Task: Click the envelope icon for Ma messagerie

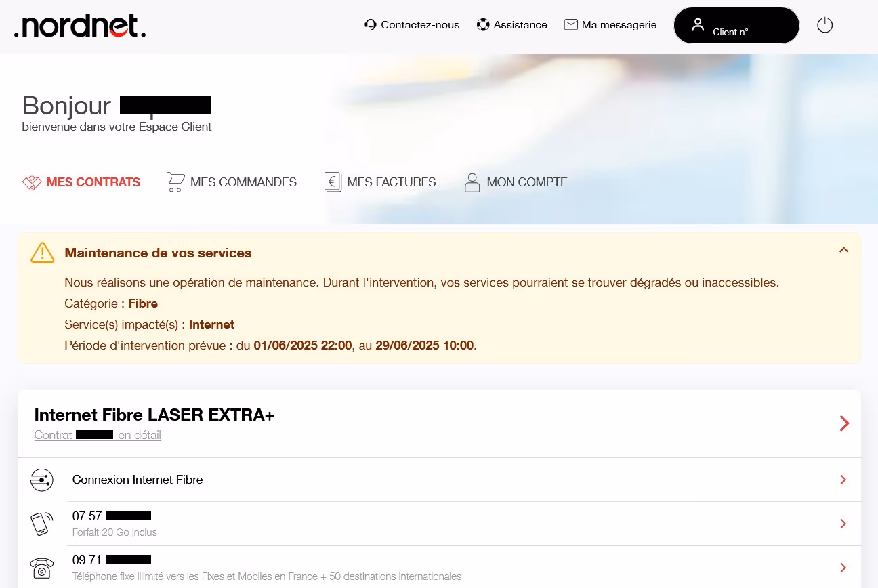Action: [x=570, y=24]
